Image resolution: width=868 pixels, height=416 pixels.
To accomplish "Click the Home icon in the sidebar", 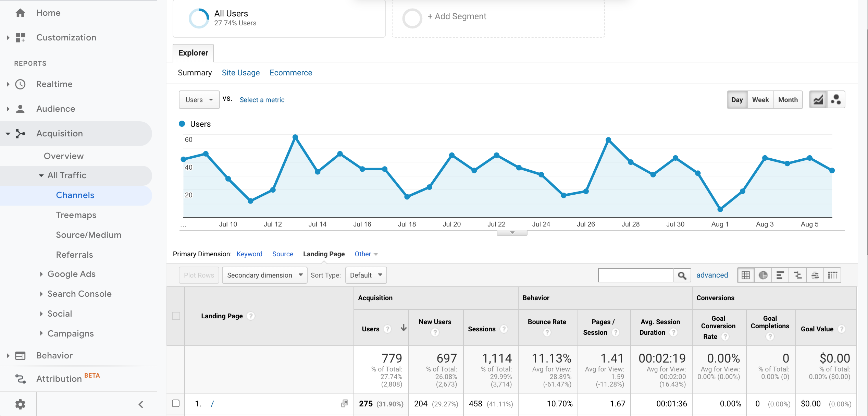I will (20, 13).
